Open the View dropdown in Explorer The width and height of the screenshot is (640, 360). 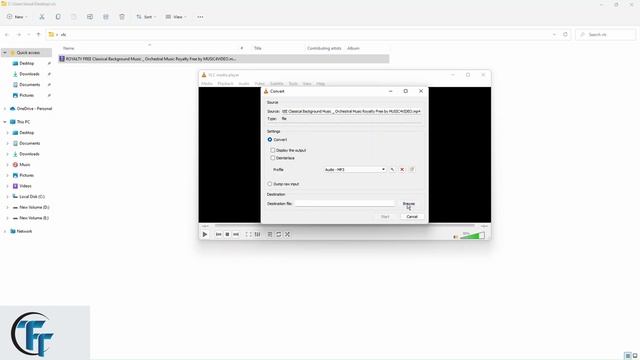[x=176, y=17]
